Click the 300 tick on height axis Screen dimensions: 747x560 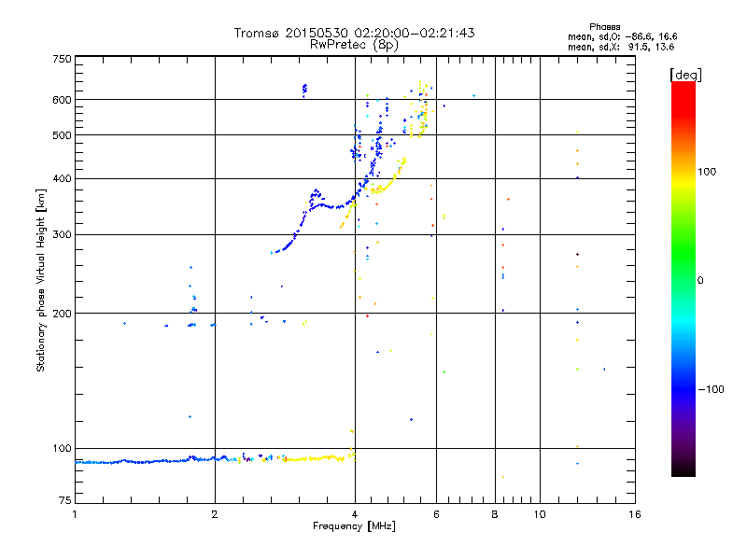(x=62, y=234)
